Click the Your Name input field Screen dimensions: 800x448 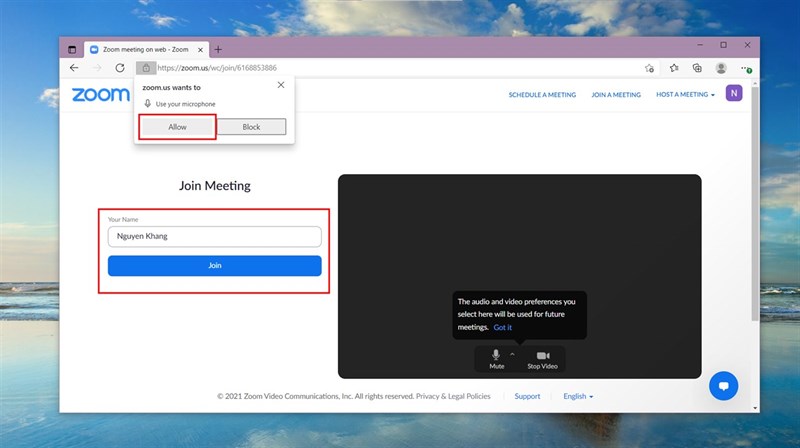[x=214, y=236]
